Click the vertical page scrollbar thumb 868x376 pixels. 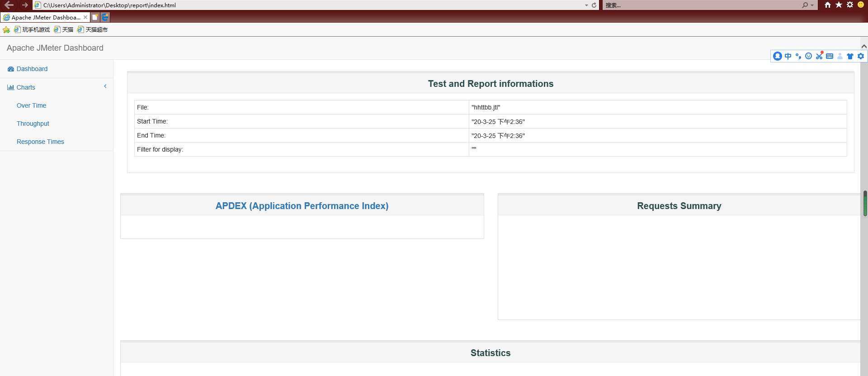[x=865, y=203]
